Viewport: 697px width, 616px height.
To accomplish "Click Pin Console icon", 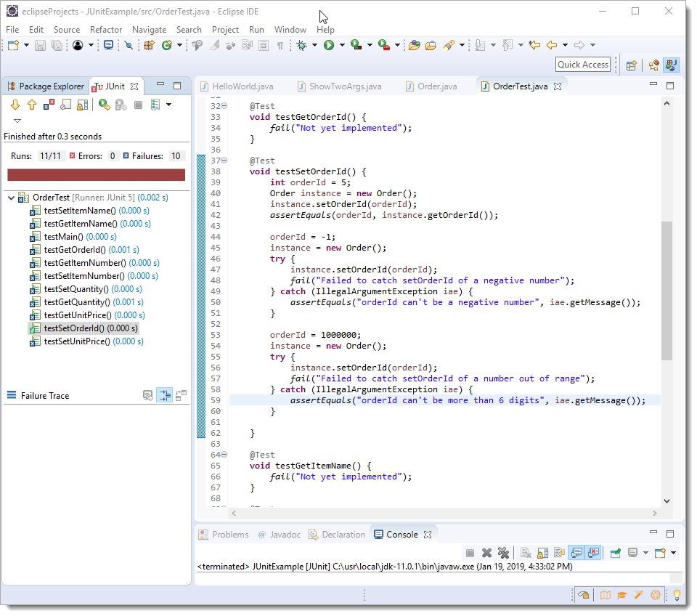I will click(x=615, y=553).
